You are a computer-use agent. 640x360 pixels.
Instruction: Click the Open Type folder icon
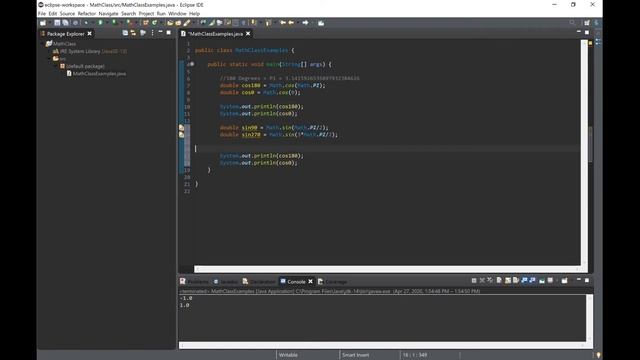click(x=170, y=23)
